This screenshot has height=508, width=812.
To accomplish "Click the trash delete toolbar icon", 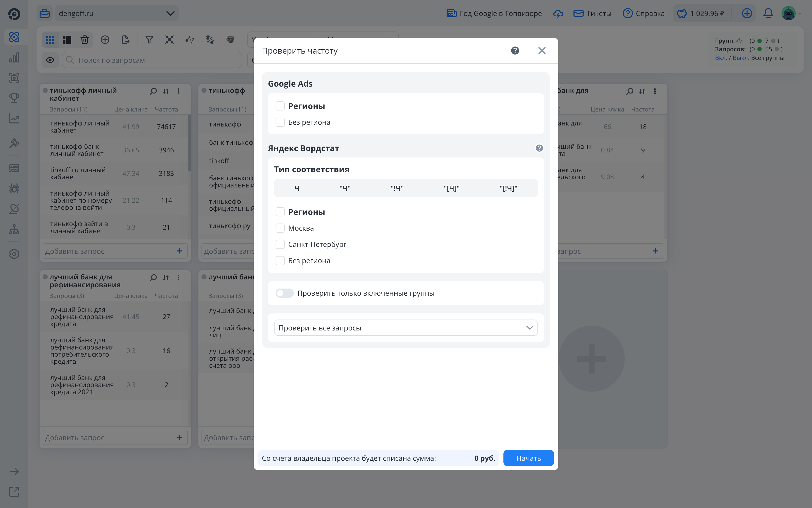I will 84,40.
